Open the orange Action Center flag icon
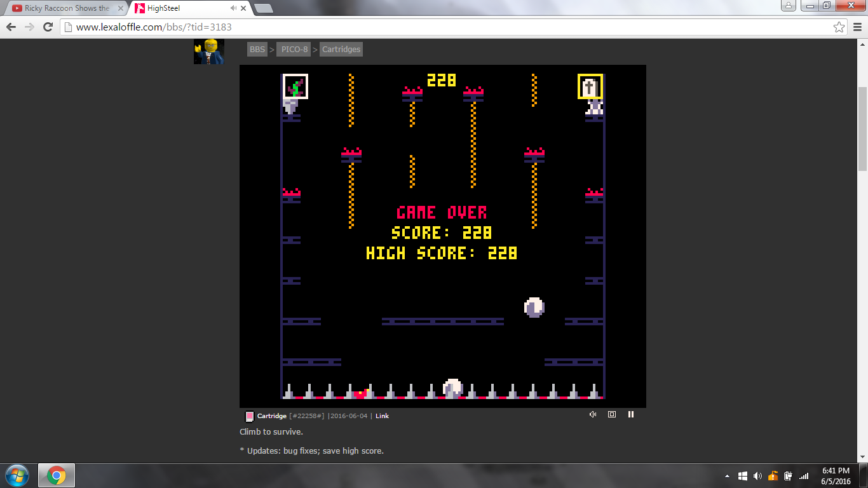868x488 pixels. 773,476
